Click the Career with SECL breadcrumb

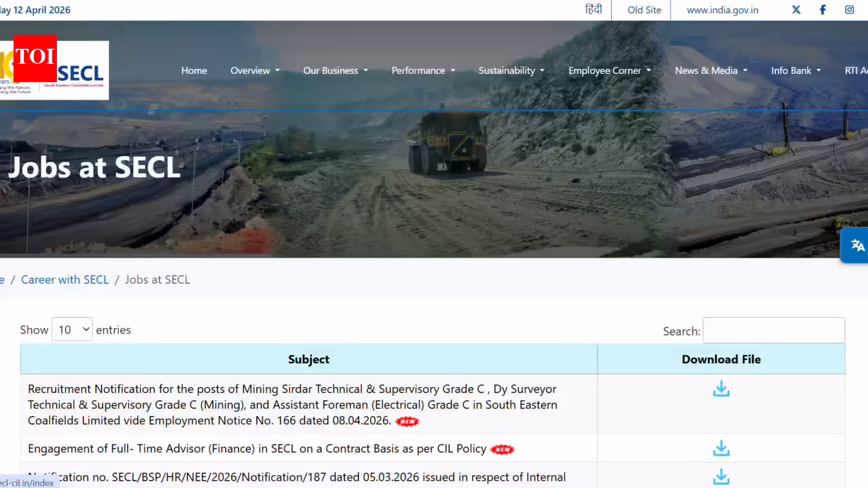point(65,280)
